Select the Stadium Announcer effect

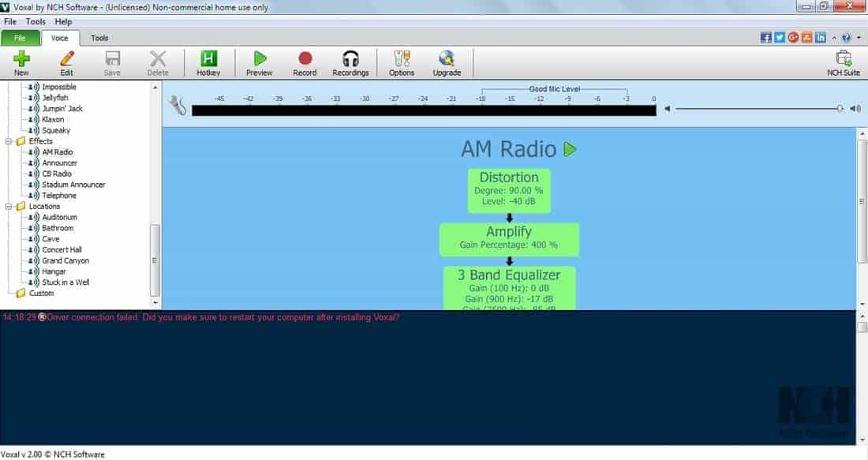click(73, 185)
